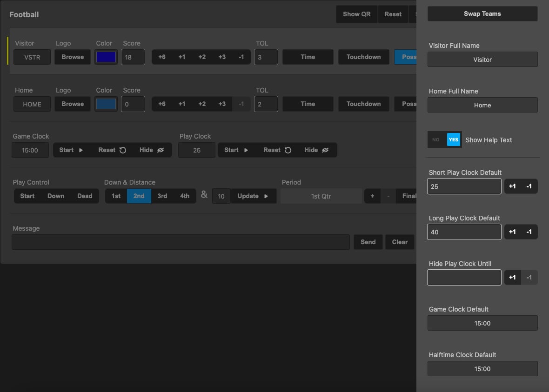549x392 pixels.
Task: Select 2nd down
Action: coord(139,196)
